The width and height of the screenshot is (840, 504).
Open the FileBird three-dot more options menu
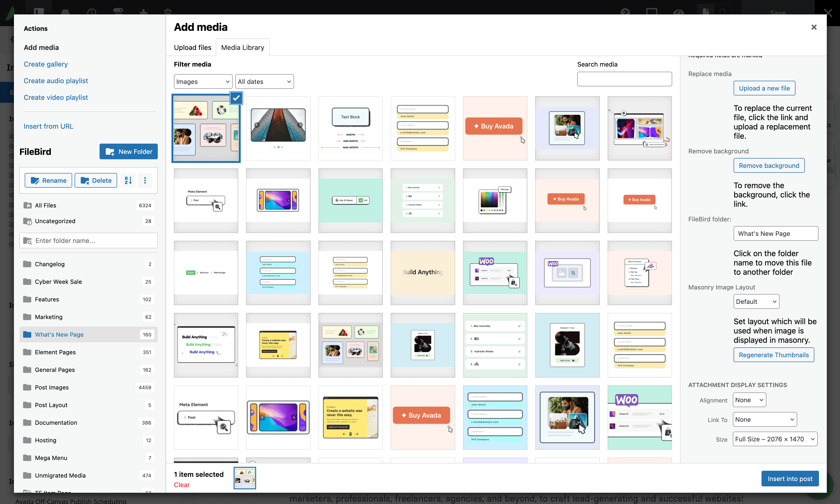pyautogui.click(x=145, y=180)
